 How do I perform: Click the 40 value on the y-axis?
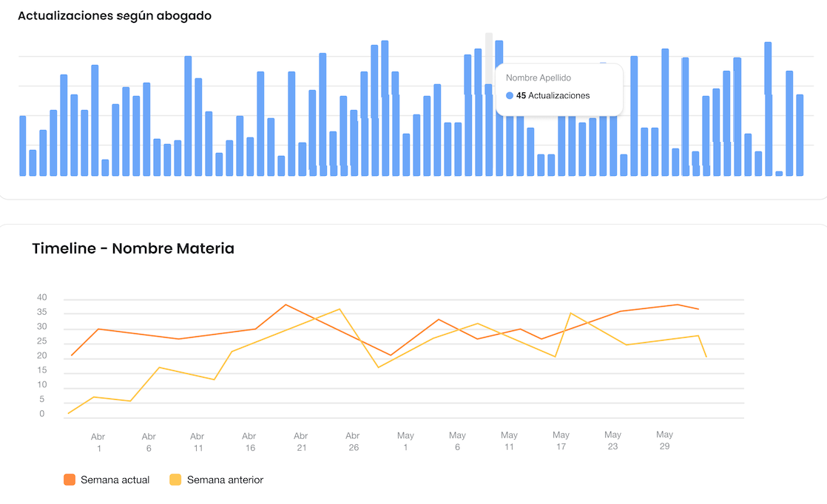41,297
